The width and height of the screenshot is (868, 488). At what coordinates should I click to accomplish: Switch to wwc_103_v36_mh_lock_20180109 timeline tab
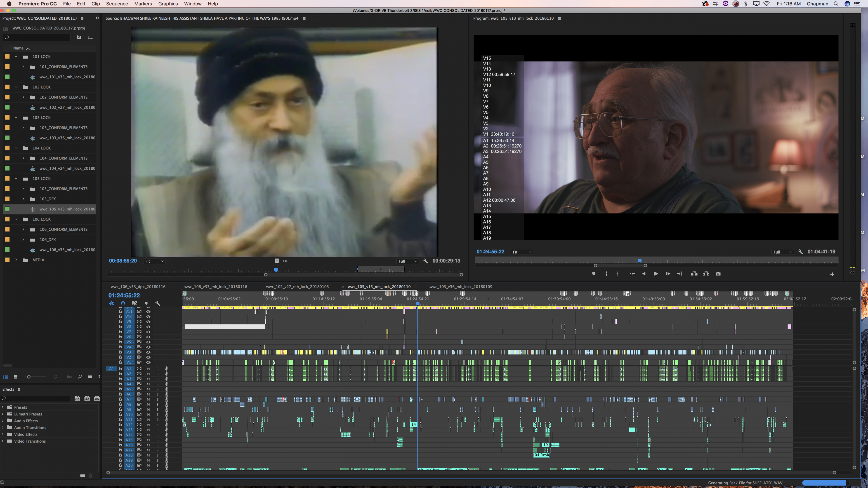461,287
